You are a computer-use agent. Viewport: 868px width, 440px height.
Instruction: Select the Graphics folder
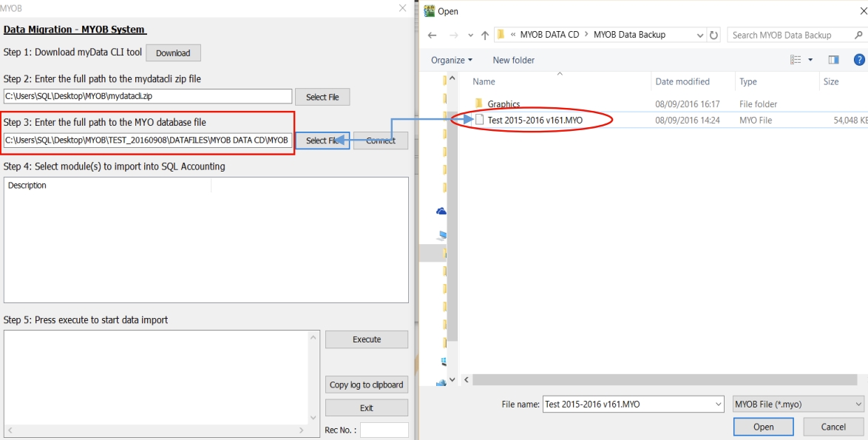(x=503, y=104)
